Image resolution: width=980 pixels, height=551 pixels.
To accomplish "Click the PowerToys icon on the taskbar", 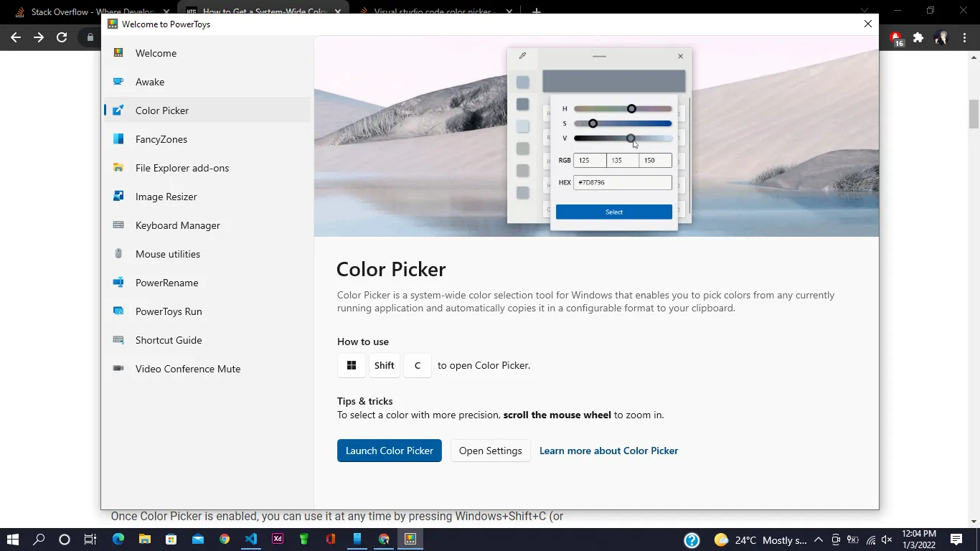I will [410, 540].
